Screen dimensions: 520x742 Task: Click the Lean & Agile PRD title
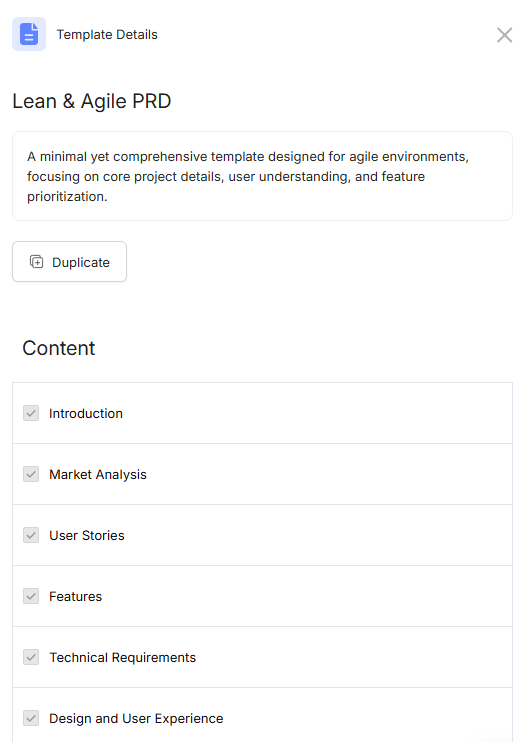[x=92, y=101]
